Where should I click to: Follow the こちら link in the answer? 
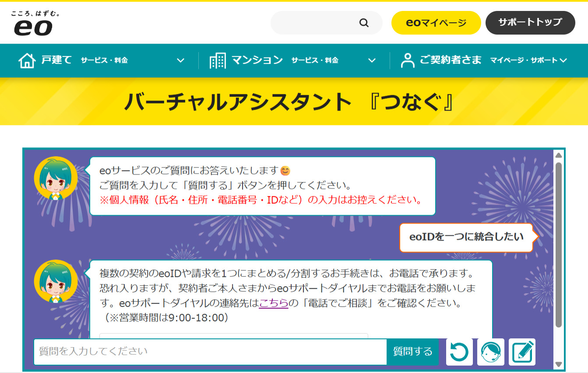coord(274,303)
